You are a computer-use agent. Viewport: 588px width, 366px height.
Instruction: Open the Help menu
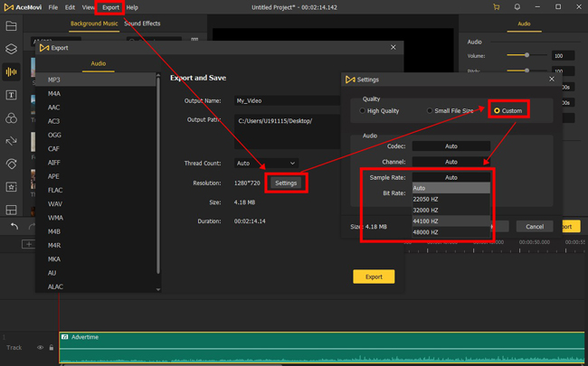[132, 7]
